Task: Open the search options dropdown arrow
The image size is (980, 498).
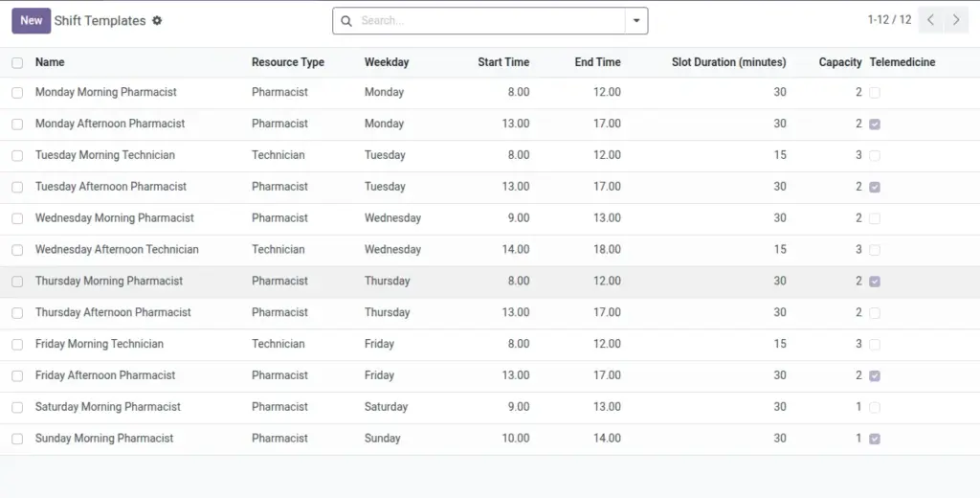Action: tap(636, 21)
